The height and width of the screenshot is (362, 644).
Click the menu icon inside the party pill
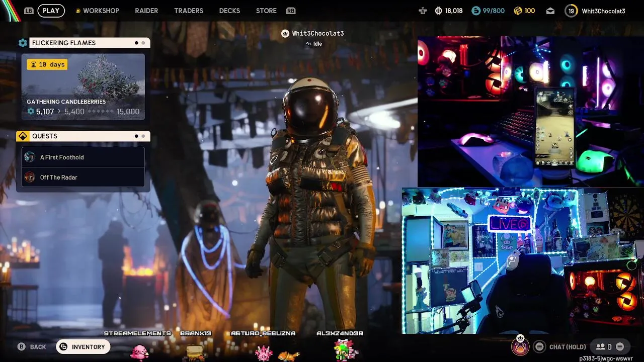[620, 347]
